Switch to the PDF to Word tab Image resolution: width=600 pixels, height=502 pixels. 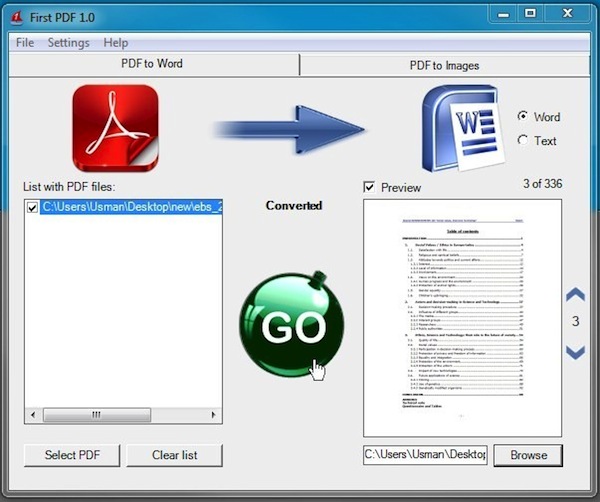(x=153, y=64)
